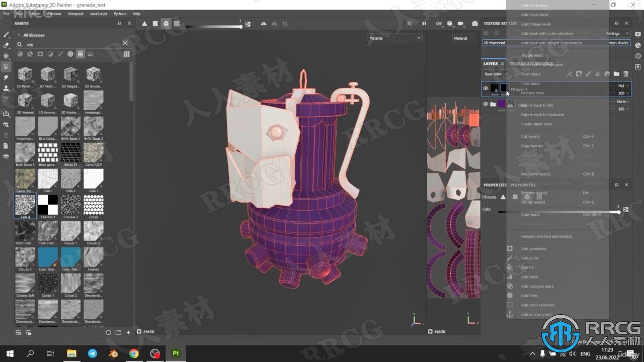644x362 pixels.
Task: Toggle color picker swatch beside Color slider
Action: coord(626,209)
